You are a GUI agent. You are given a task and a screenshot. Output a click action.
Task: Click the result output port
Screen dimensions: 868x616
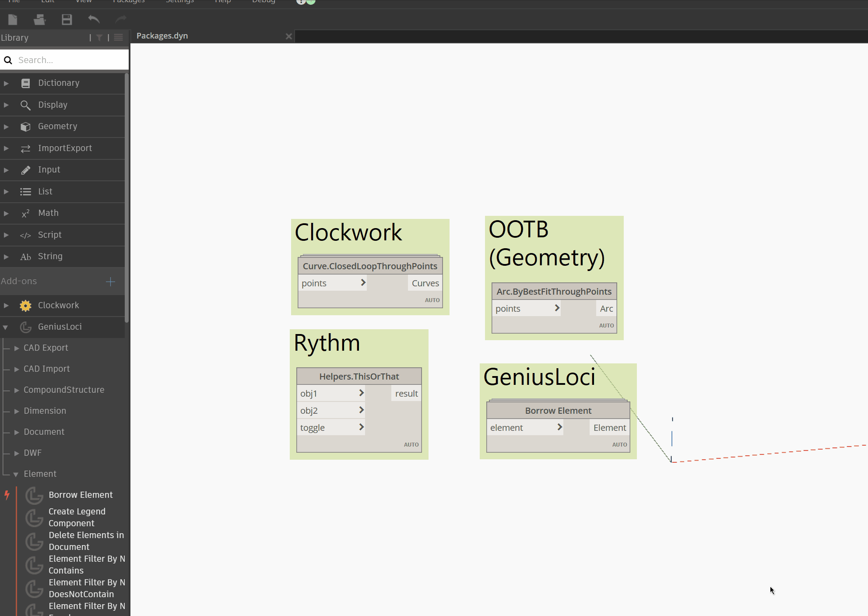(406, 393)
